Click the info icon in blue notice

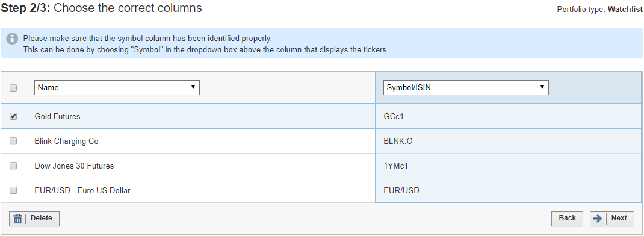tap(12, 39)
